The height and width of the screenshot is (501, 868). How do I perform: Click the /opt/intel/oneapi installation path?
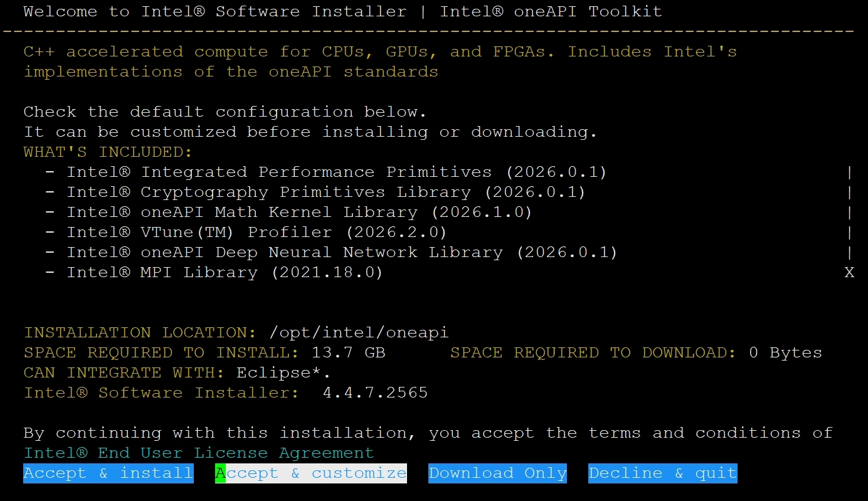[x=359, y=332]
